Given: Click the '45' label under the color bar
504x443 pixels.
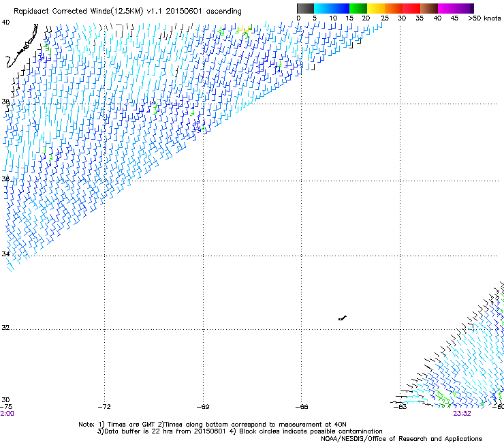Looking at the screenshot, I should [x=454, y=18].
